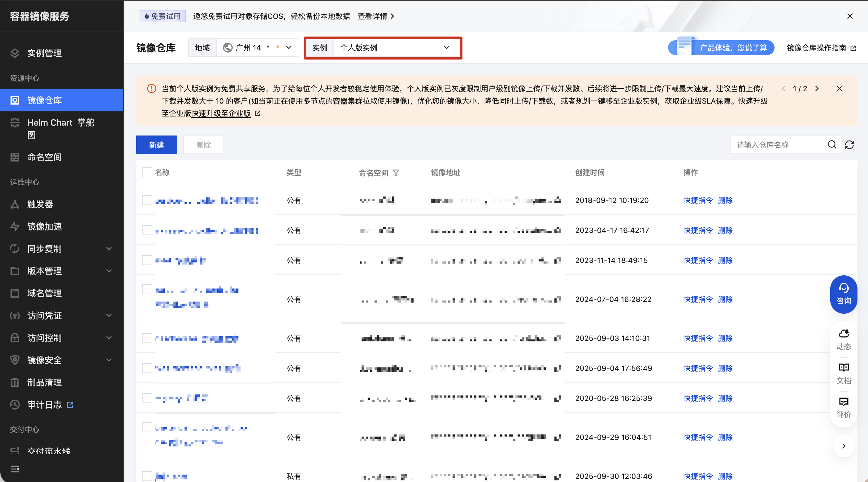Toggle the select-all checkbox in table header
This screenshot has height=482, width=868.
click(x=147, y=172)
